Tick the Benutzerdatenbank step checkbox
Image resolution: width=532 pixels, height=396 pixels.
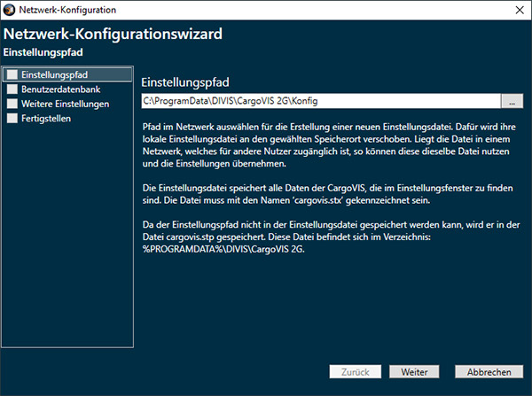click(12, 89)
